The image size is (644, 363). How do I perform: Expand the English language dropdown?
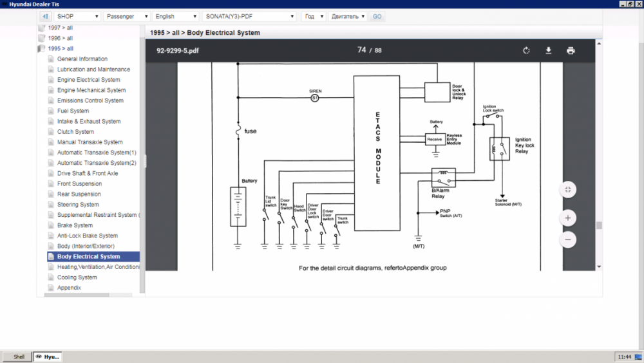point(176,16)
